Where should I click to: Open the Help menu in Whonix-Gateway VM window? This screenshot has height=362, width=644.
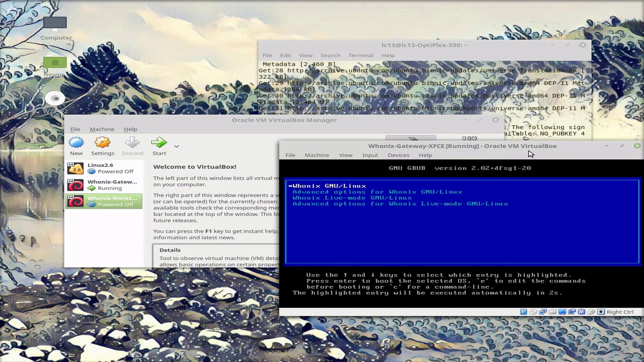click(425, 155)
